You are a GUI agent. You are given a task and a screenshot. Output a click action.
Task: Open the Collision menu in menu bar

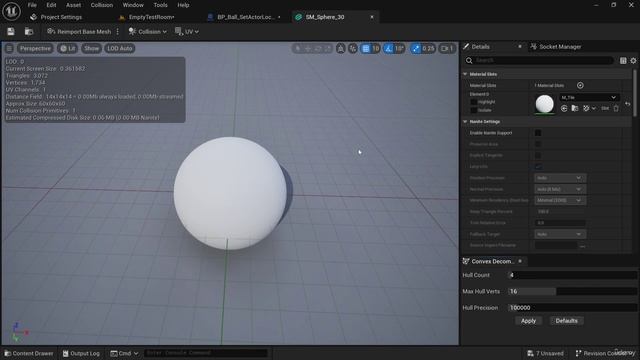click(102, 5)
